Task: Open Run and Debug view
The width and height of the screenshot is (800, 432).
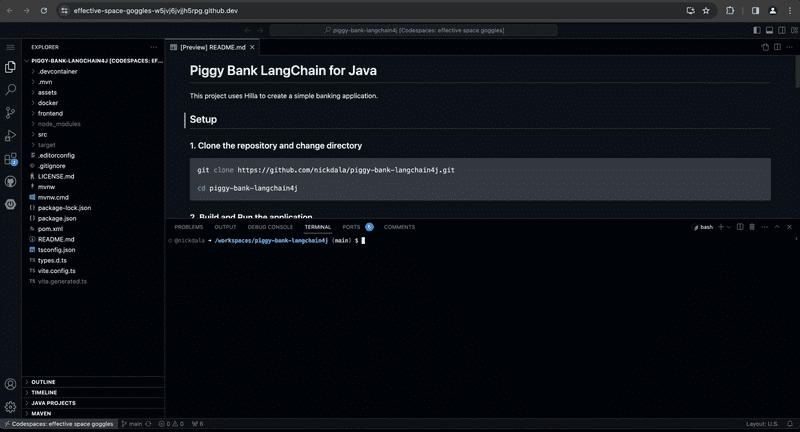Action: pyautogui.click(x=10, y=136)
